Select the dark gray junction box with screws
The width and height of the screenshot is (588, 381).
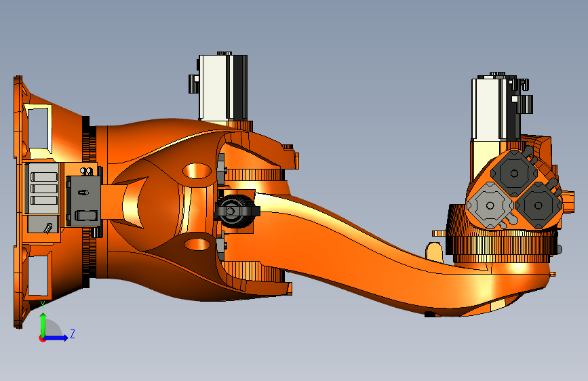point(83,201)
